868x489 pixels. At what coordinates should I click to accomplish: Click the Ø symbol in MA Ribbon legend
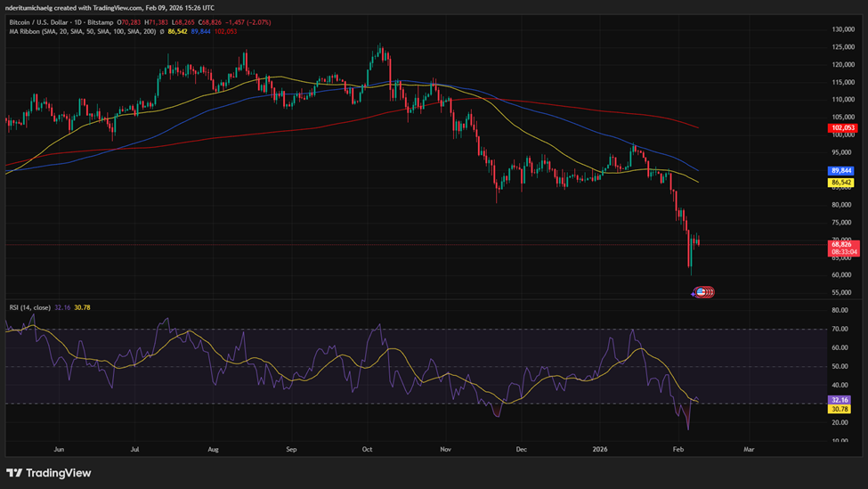(161, 31)
